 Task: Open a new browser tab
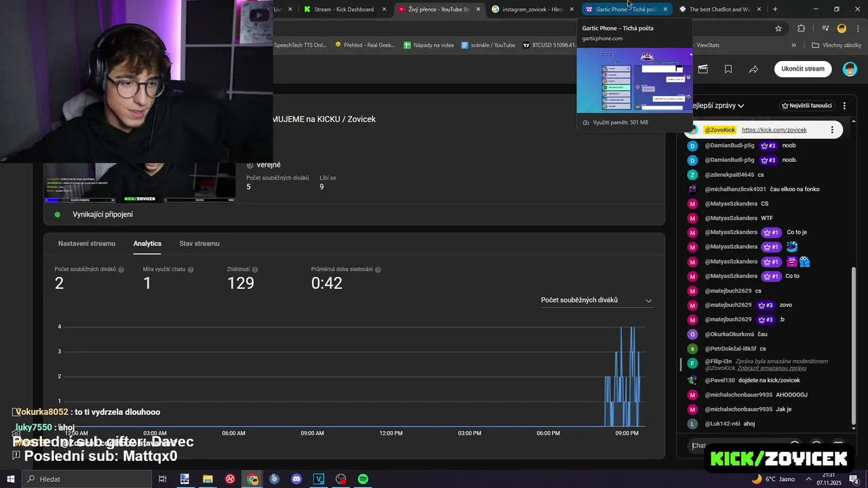(775, 9)
